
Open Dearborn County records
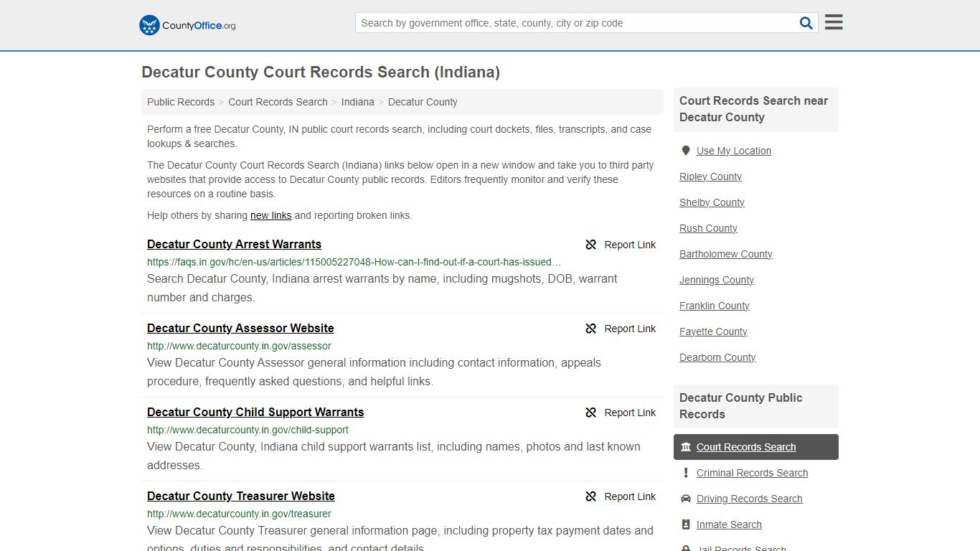717,357
